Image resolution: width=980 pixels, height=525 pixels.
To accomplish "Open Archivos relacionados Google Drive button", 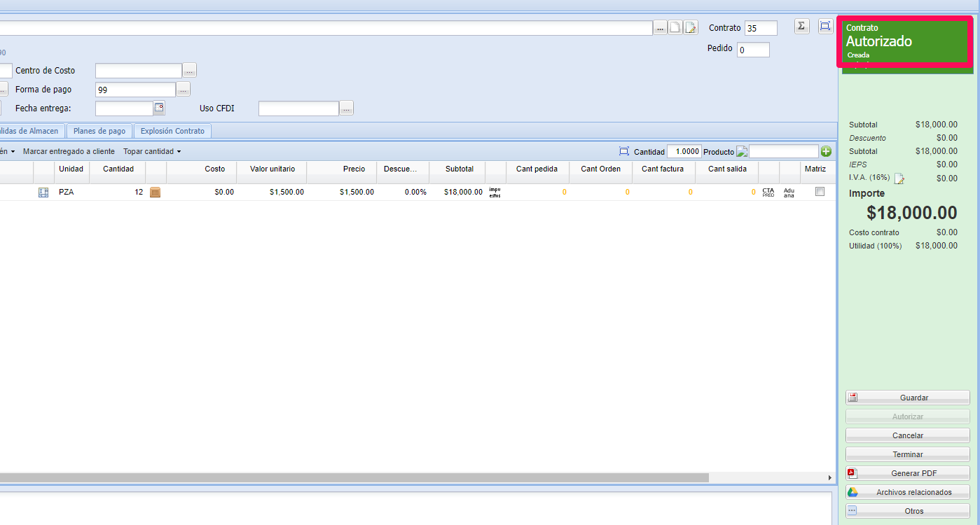I will 908,492.
